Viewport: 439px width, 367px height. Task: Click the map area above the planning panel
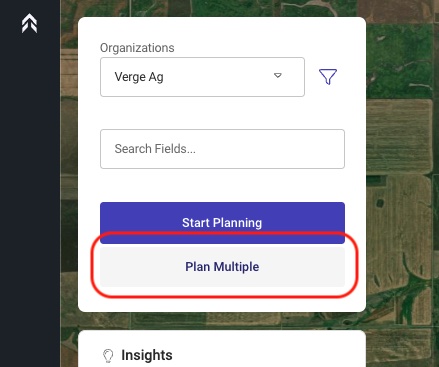tap(213, 8)
